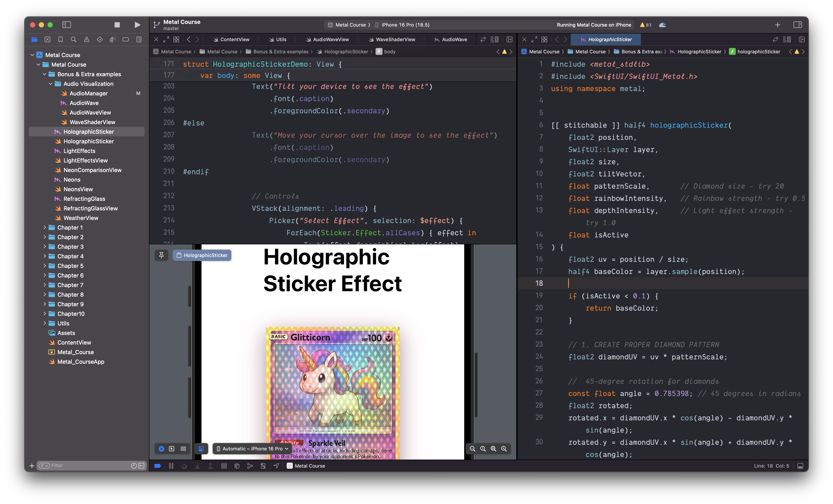The width and height of the screenshot is (833, 504).
Task: Click the Run (play) button in toolbar
Action: pyautogui.click(x=137, y=25)
